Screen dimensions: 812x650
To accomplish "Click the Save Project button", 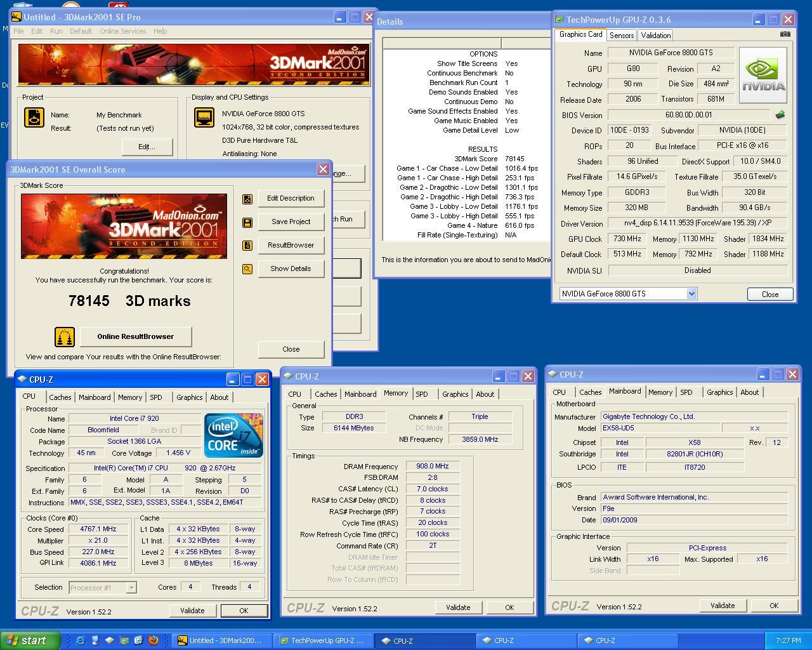I will [291, 222].
